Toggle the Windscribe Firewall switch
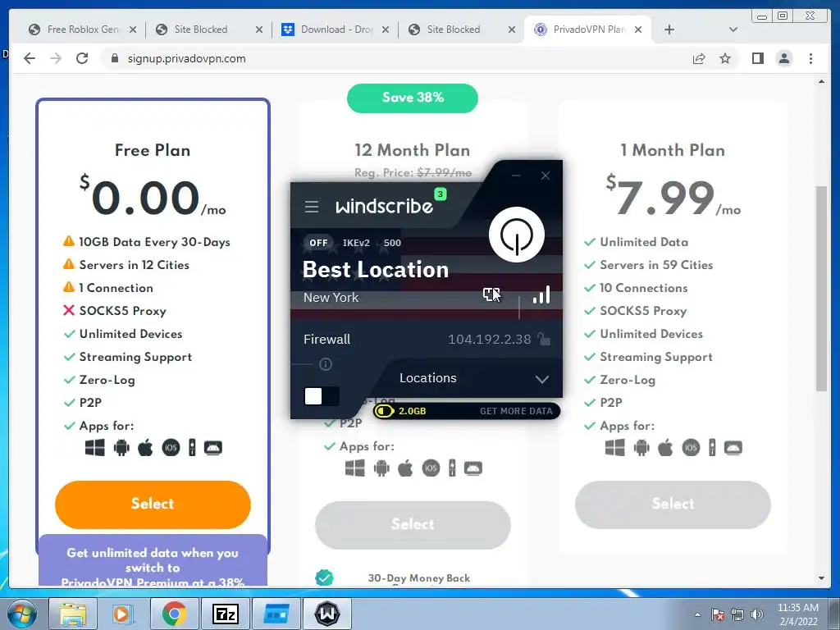The image size is (840, 630). pyautogui.click(x=322, y=396)
